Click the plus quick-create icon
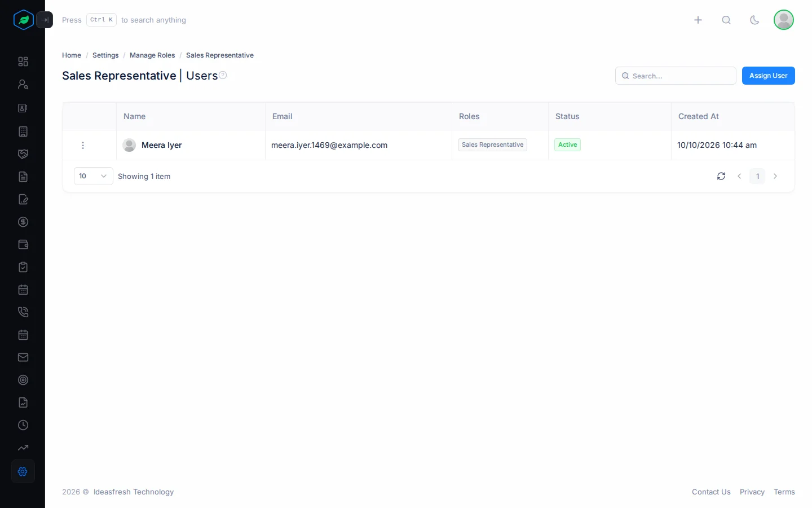This screenshot has height=508, width=812. click(698, 20)
